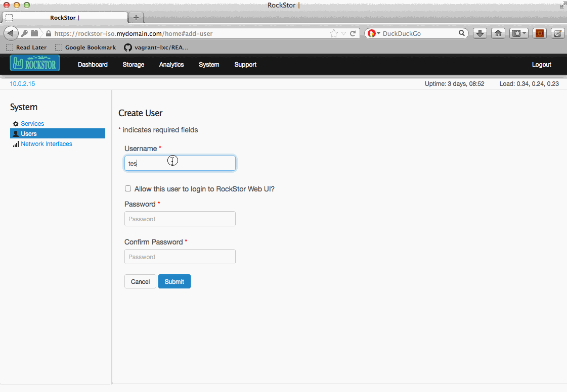Click the person icon beside Users

tap(16, 134)
